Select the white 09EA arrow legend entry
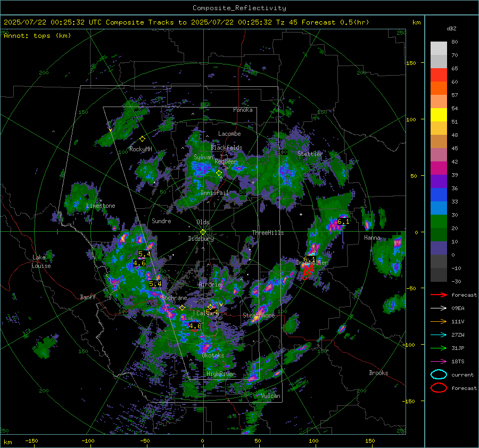The image size is (479, 448). click(439, 308)
